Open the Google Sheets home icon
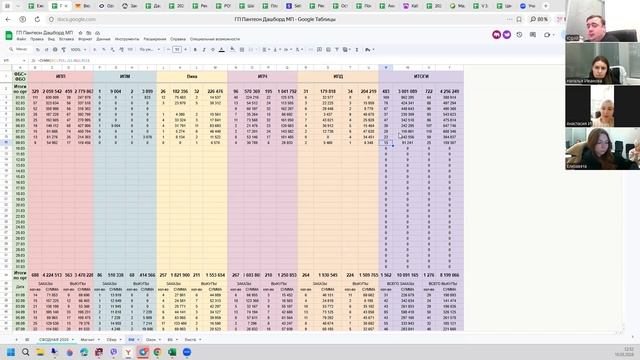 click(9, 35)
